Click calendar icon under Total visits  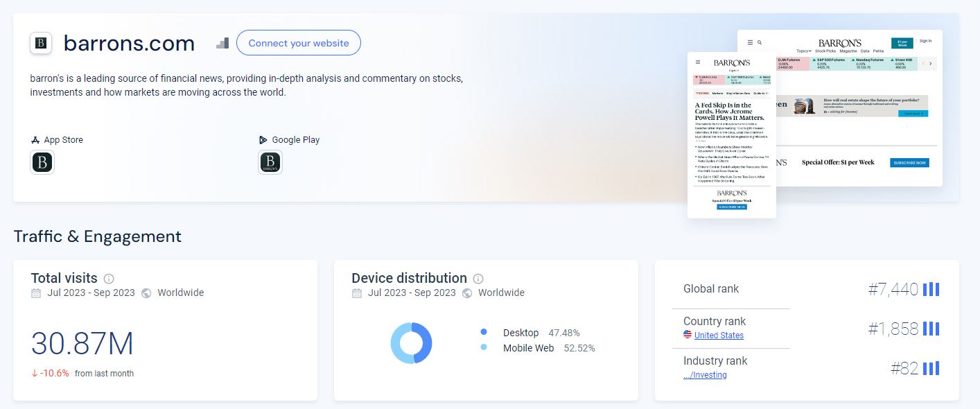tap(36, 293)
